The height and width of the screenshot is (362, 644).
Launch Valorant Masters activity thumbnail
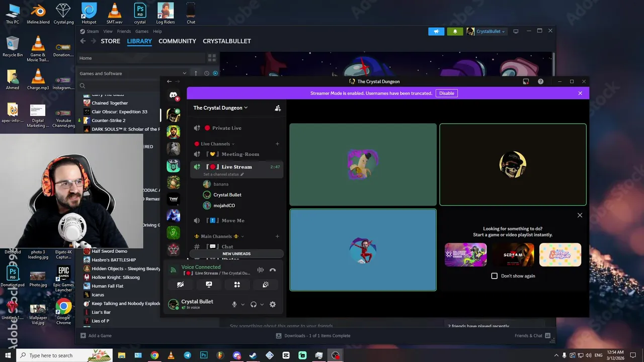pos(465,254)
